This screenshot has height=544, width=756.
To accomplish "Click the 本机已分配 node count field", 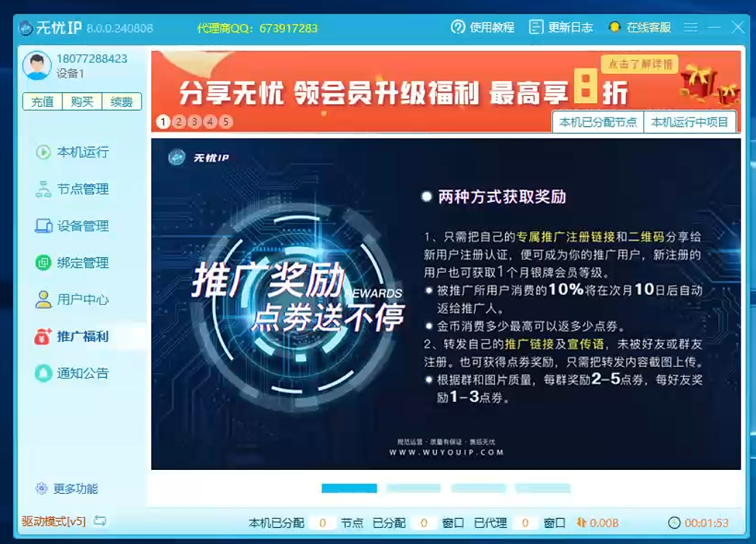I will coord(323,523).
